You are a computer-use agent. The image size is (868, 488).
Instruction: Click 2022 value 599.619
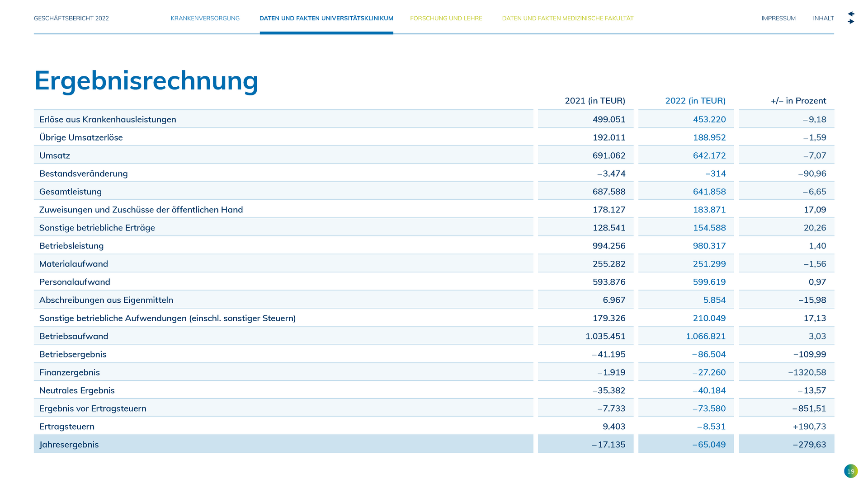click(x=709, y=282)
